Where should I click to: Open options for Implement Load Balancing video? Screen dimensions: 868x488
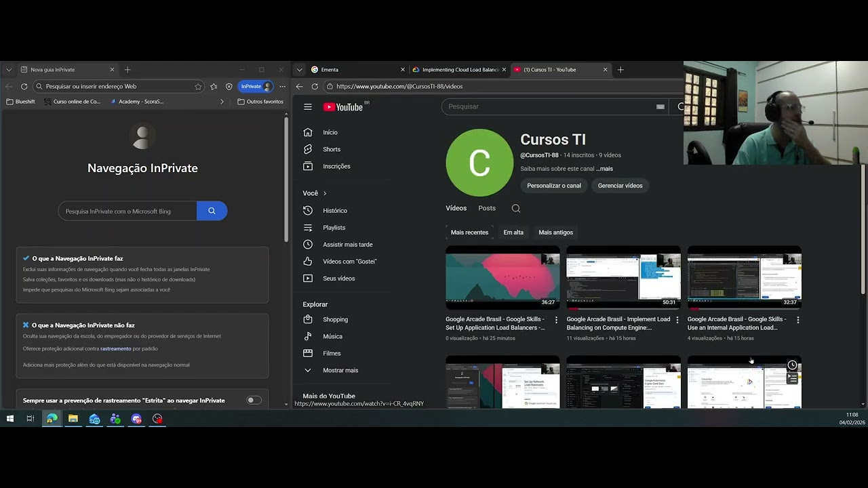(677, 320)
